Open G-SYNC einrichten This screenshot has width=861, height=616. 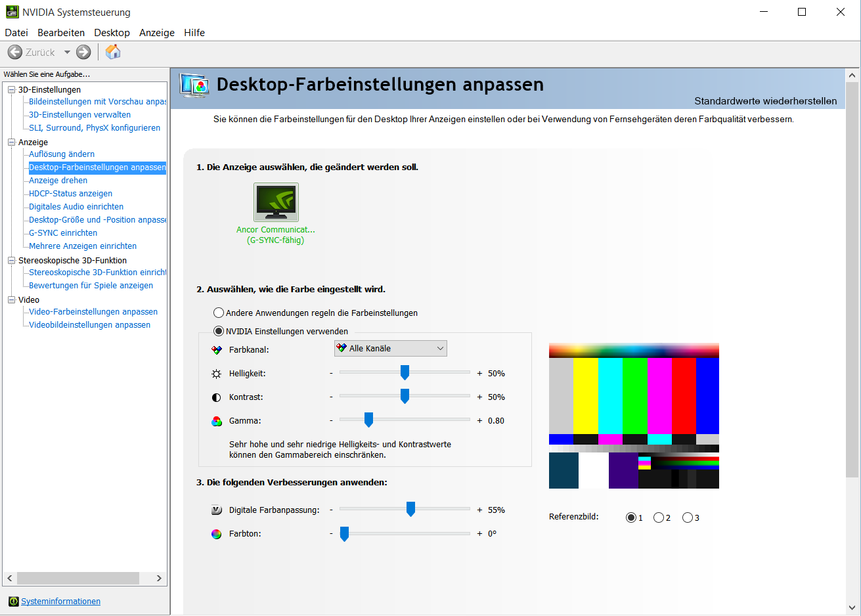pos(63,233)
